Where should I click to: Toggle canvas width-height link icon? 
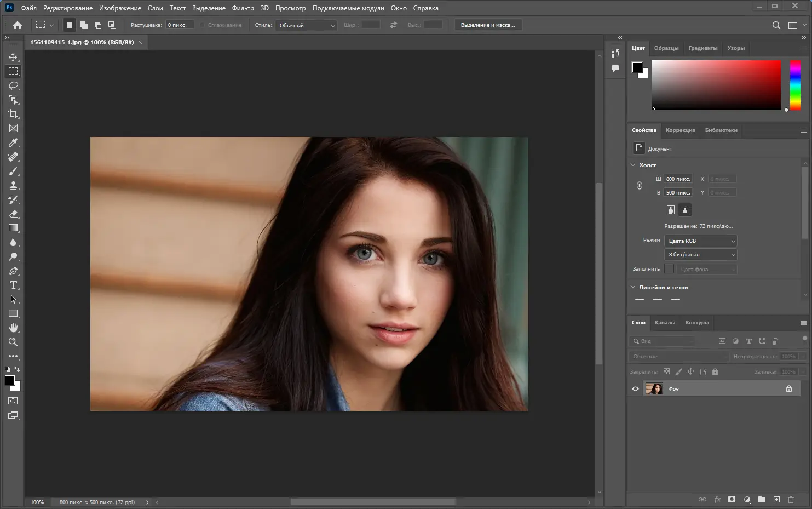click(640, 186)
